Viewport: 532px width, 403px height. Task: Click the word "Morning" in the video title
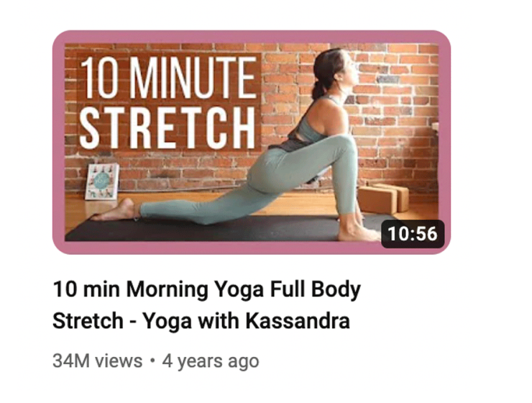click(167, 291)
